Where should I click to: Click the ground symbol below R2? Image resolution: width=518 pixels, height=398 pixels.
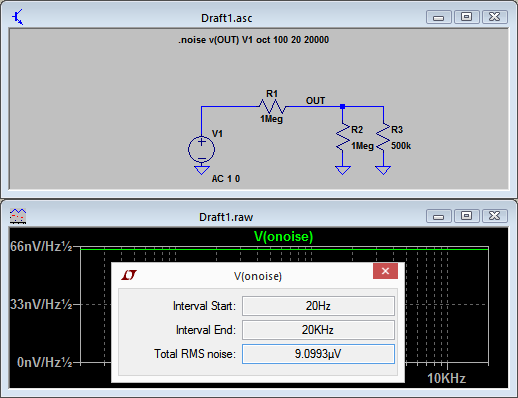click(343, 170)
